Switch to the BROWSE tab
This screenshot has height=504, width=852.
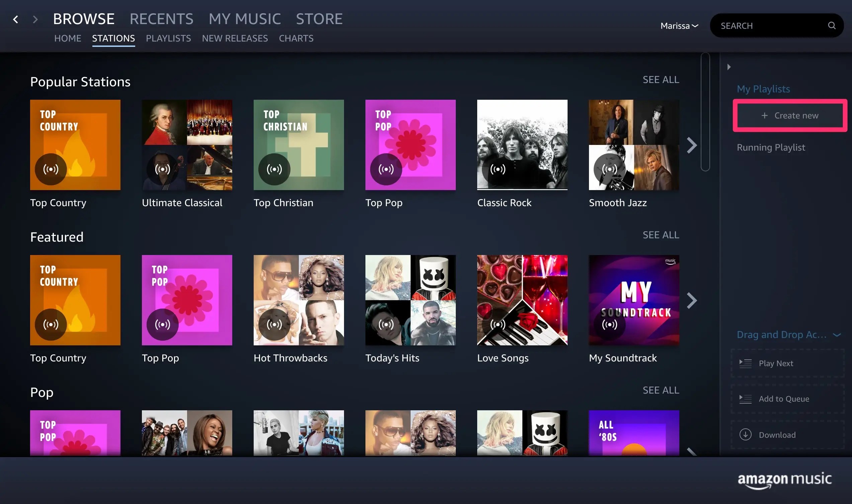tap(84, 19)
